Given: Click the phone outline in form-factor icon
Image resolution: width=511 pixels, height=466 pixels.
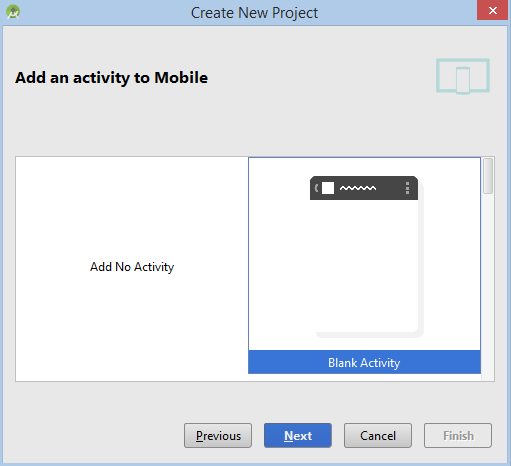Looking at the screenshot, I should (463, 80).
